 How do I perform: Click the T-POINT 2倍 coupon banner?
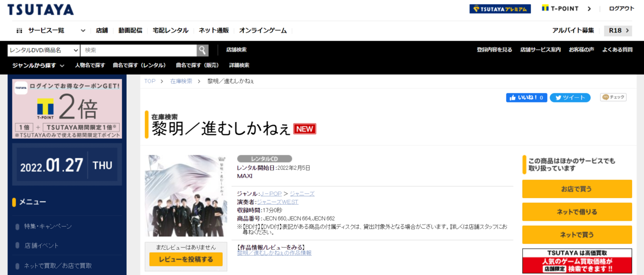pos(67,109)
